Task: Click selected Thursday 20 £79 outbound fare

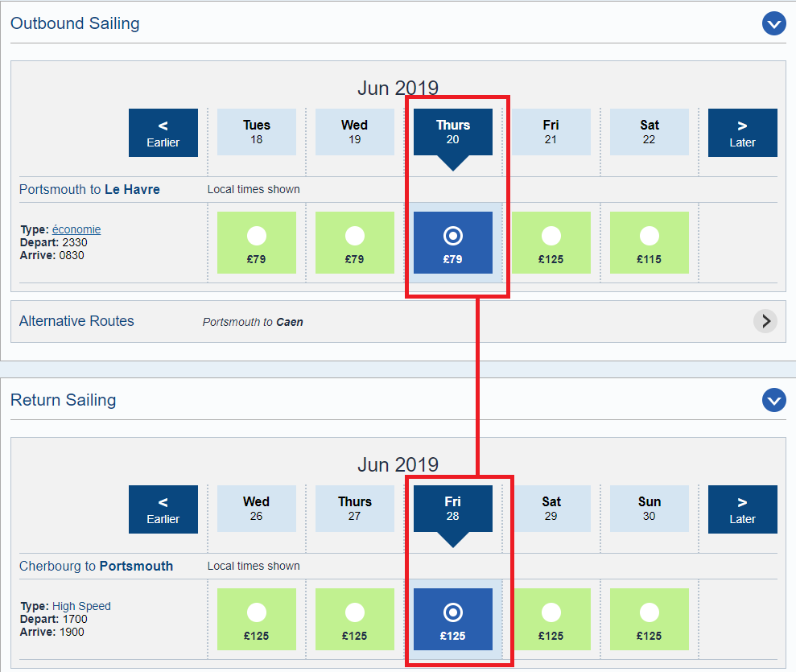Action: click(453, 242)
